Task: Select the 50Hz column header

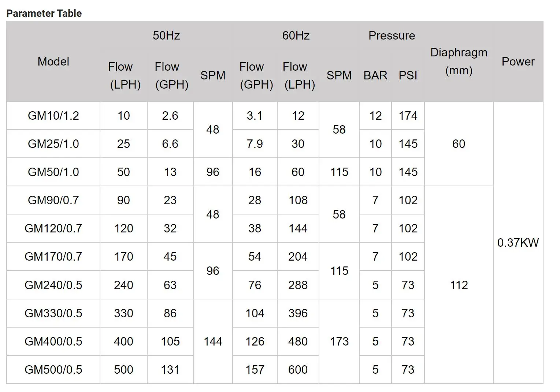Action: pos(166,36)
